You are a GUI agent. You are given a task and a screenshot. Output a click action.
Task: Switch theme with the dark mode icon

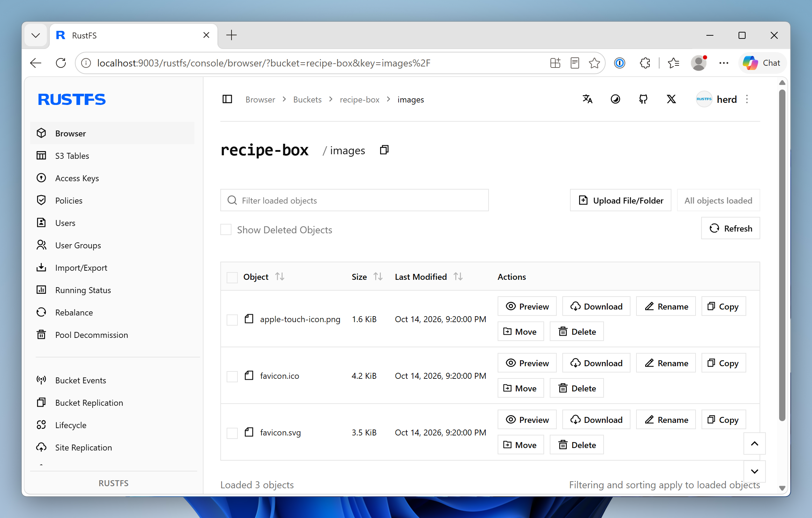(615, 99)
